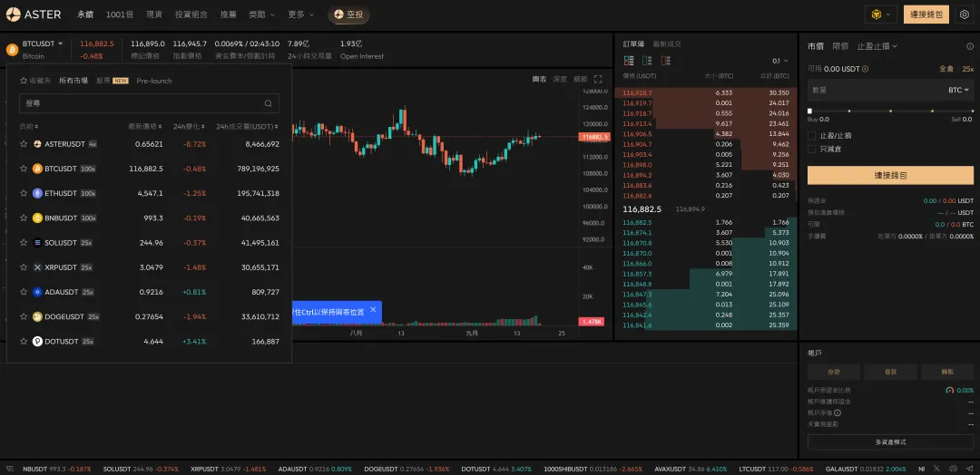Click the BTCUSDT coin icon in list

(37, 169)
